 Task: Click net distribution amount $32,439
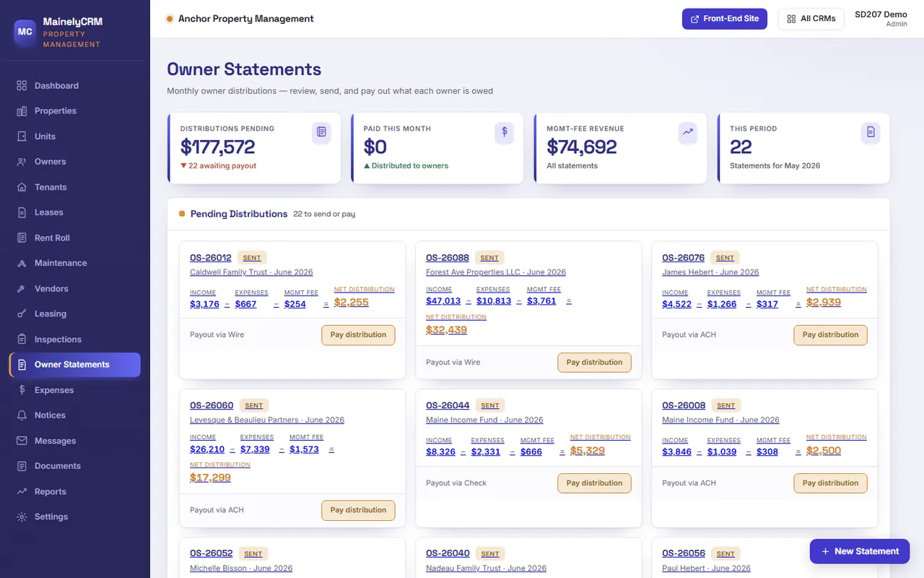coord(446,329)
